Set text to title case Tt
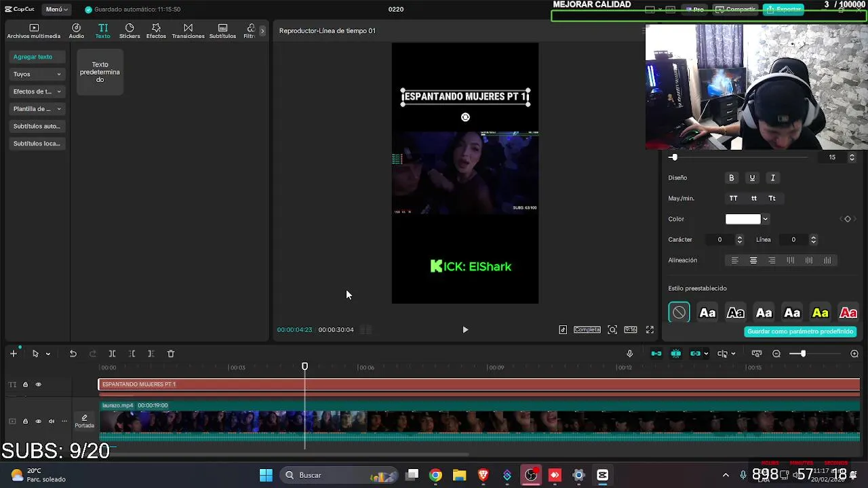 click(772, 199)
